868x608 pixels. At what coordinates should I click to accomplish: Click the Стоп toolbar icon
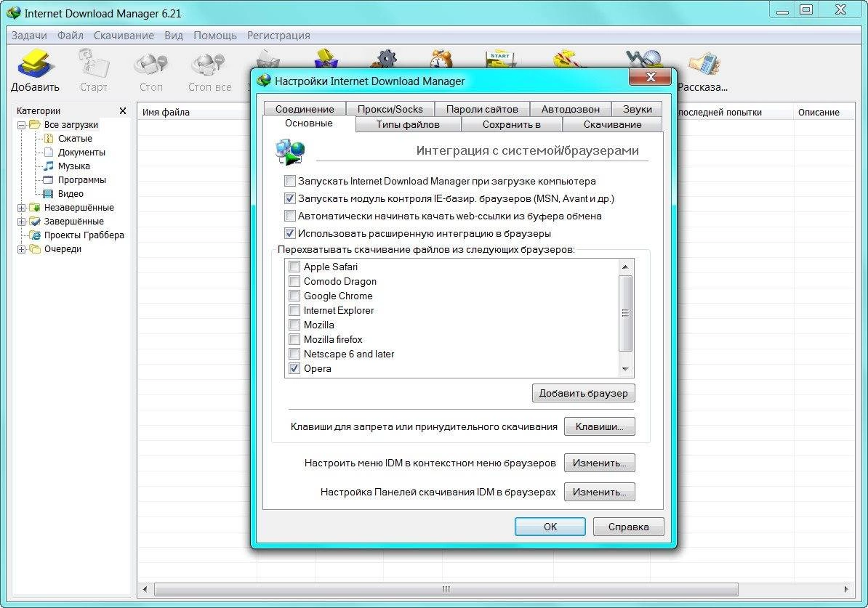(x=150, y=65)
